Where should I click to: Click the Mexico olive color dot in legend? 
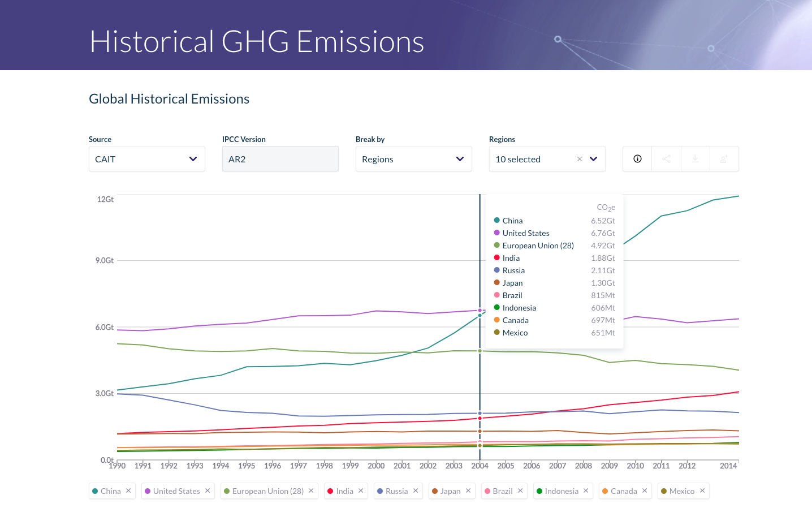click(664, 491)
